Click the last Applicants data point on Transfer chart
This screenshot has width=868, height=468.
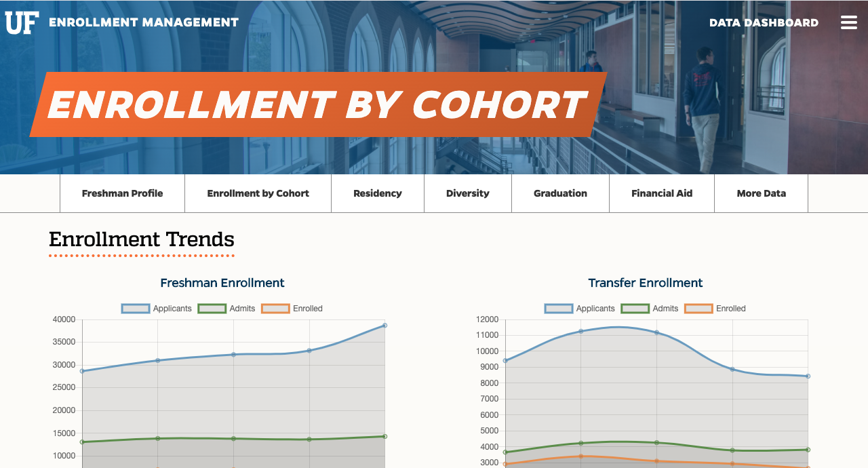click(808, 376)
